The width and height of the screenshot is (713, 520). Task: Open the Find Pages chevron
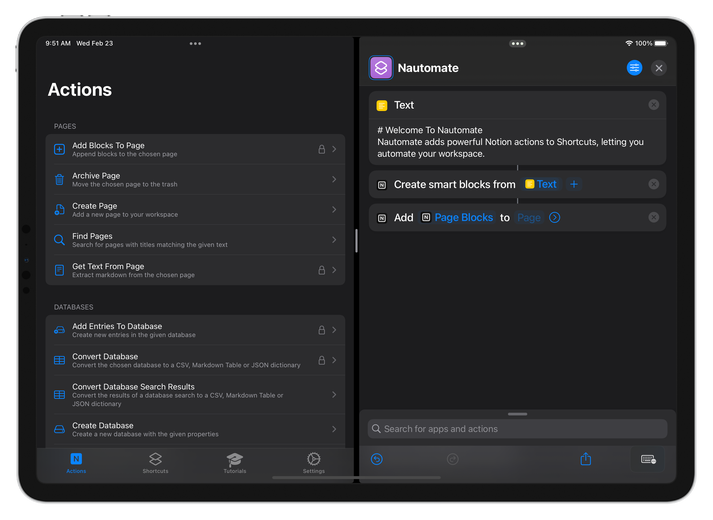click(x=334, y=240)
